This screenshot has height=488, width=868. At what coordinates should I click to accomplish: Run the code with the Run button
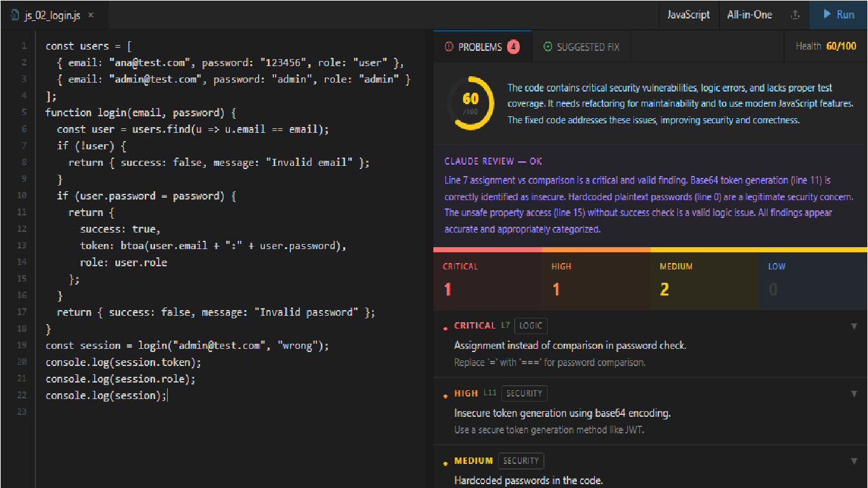point(838,15)
